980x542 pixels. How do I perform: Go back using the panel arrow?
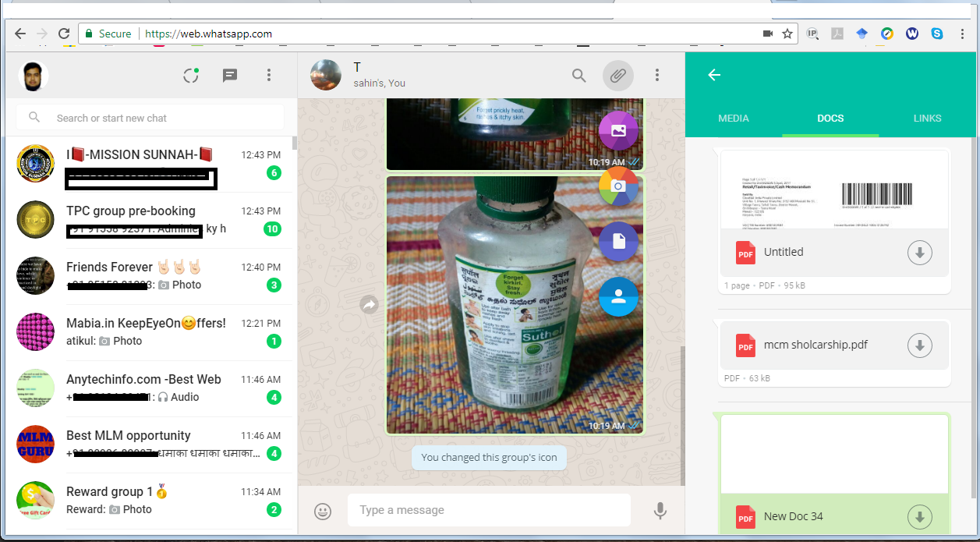coord(713,75)
